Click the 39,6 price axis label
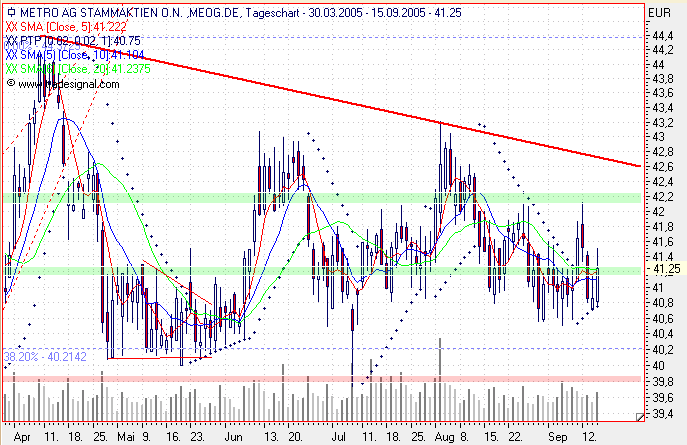 (663, 398)
